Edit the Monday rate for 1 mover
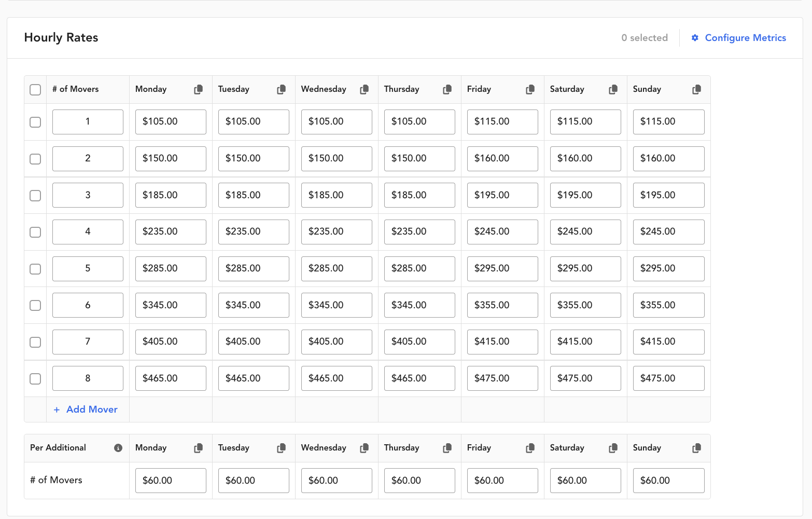The width and height of the screenshot is (812, 519). point(171,122)
